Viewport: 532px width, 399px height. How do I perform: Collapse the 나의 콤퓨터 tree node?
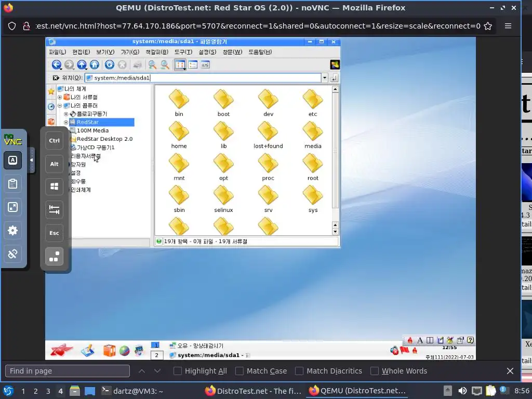pos(60,106)
